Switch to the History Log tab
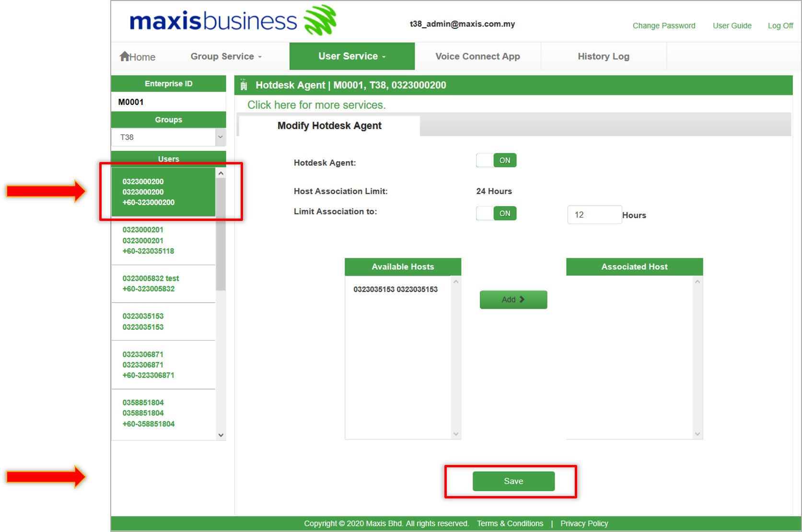This screenshot has height=532, width=802. pos(603,56)
